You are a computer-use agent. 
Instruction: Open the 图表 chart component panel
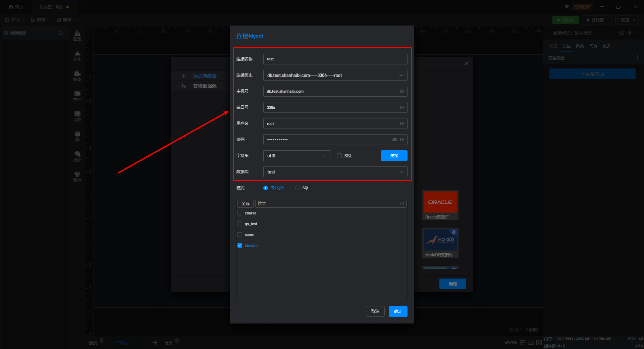coord(77,35)
